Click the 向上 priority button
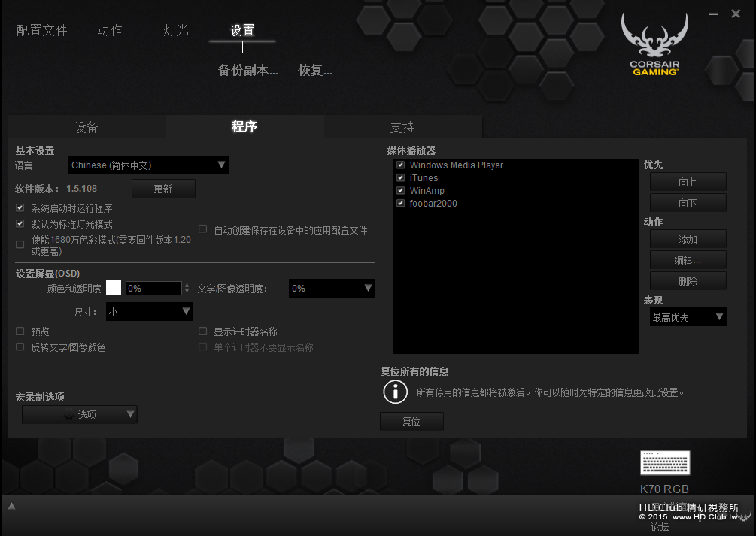 pyautogui.click(x=688, y=182)
